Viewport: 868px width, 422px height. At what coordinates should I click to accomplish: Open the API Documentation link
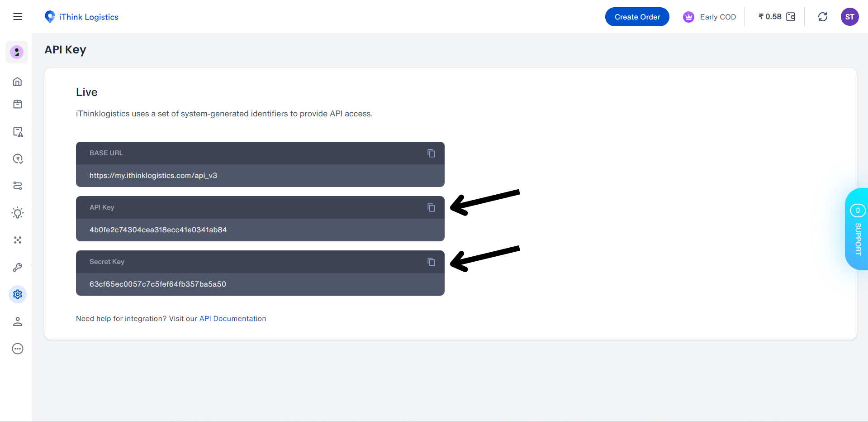coord(232,318)
